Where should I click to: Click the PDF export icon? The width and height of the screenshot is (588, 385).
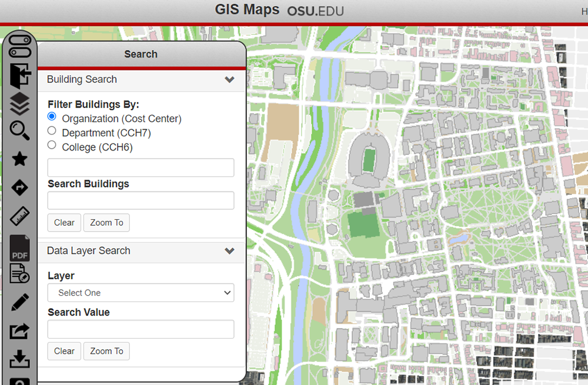(19, 247)
